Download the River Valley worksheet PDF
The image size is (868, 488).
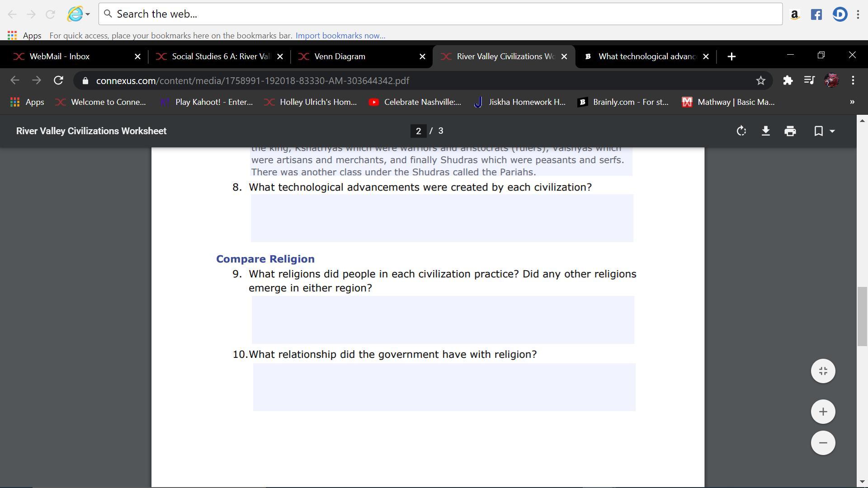click(765, 131)
